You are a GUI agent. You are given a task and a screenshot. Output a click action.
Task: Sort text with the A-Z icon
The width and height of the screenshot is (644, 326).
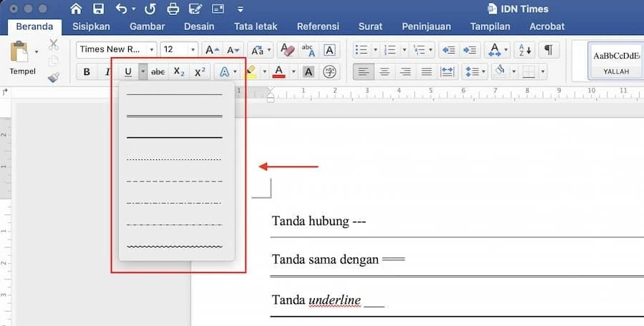525,50
